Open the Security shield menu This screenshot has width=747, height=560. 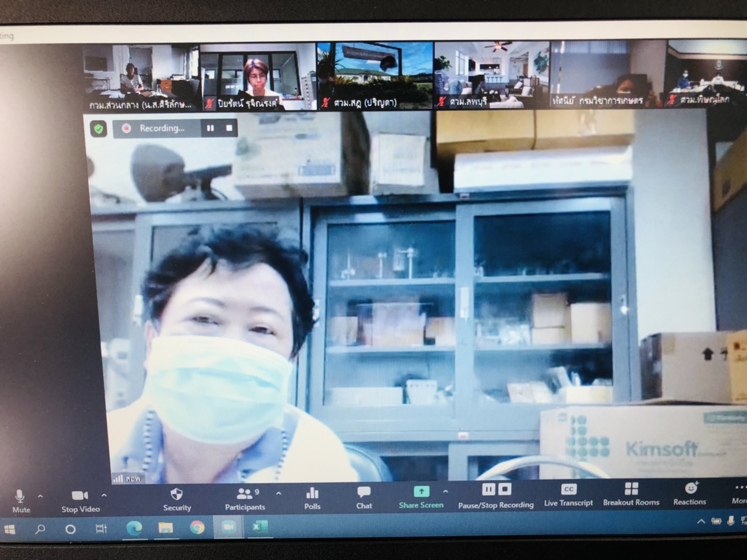click(x=177, y=499)
